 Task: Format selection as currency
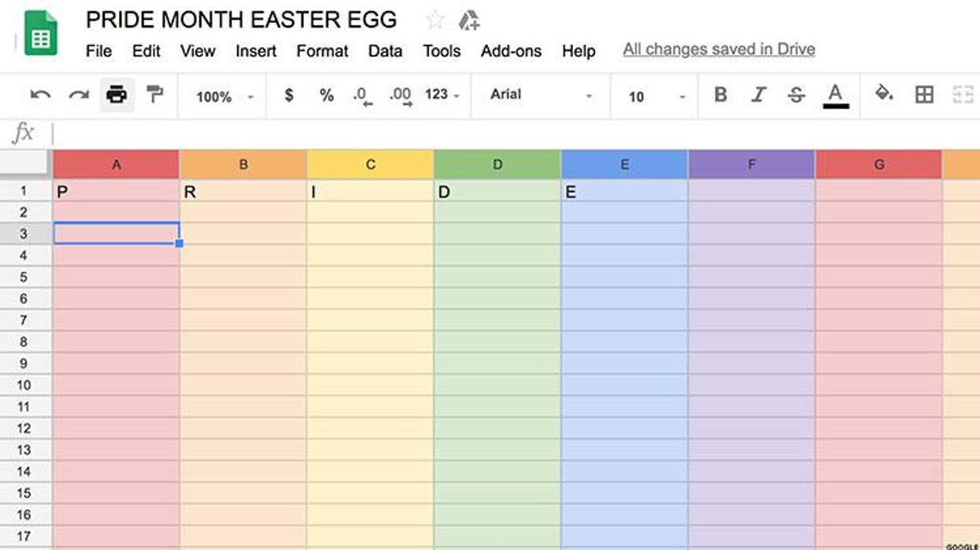pyautogui.click(x=289, y=95)
